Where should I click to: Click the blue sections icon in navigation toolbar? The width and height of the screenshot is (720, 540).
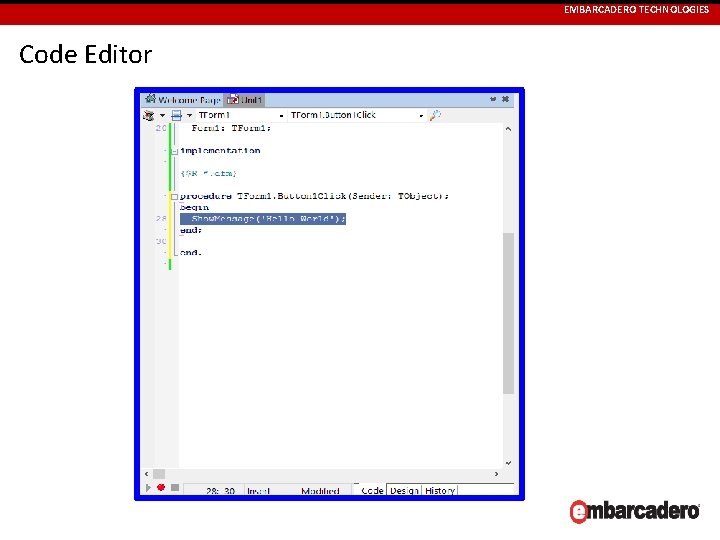[176, 115]
